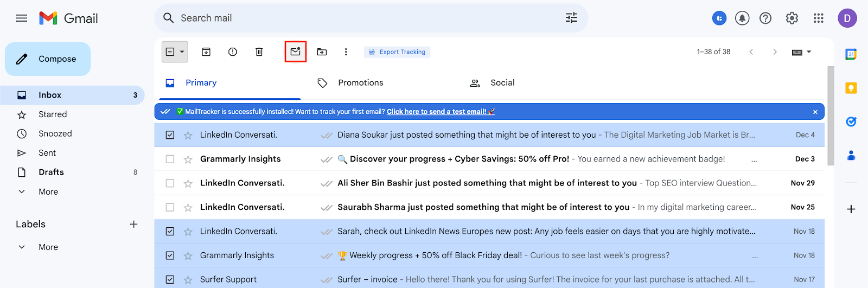Open the Settings gear icon

792,18
